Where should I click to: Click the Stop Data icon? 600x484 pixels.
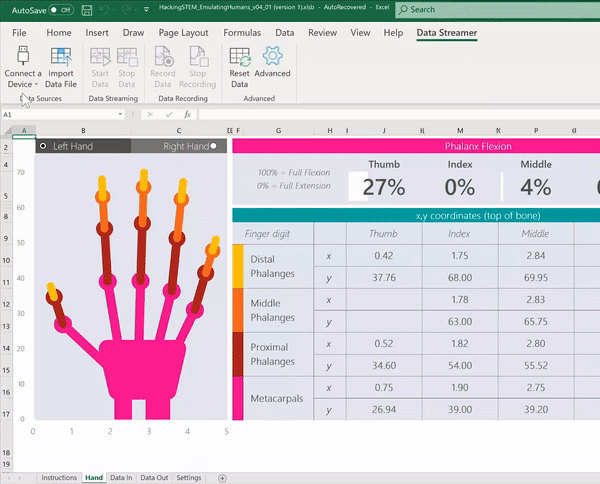127,57
